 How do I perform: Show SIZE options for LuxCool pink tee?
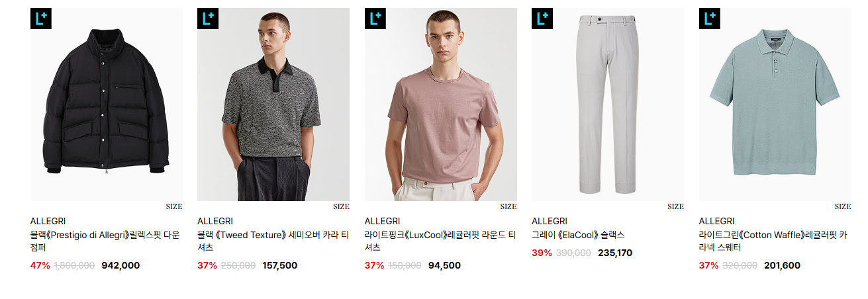click(508, 206)
